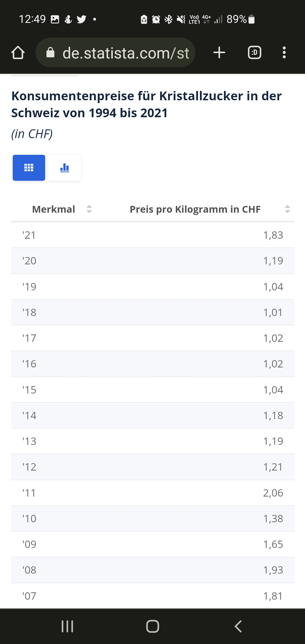
Task: Tap the Konsumentenpreise für Kristallzucker heading
Action: [x=146, y=104]
